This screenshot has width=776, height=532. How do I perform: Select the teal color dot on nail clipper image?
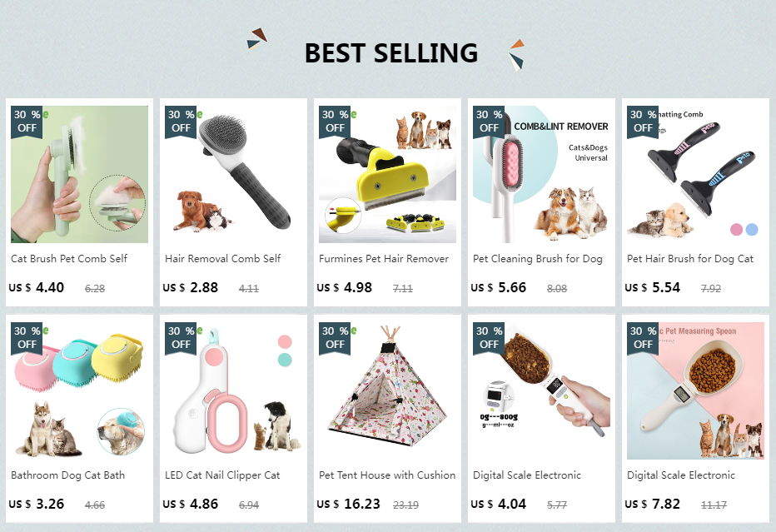[285, 360]
